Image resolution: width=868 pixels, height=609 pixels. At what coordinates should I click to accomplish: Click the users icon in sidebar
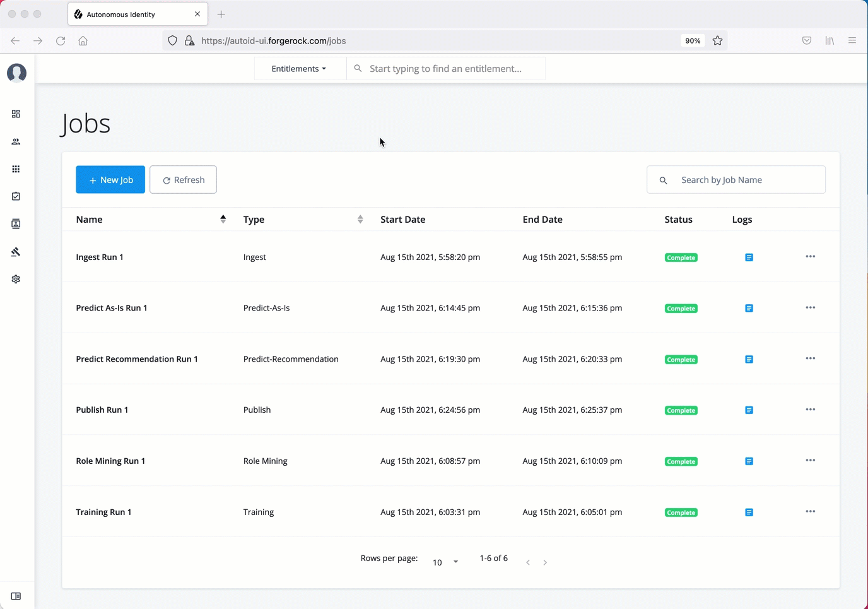point(16,142)
